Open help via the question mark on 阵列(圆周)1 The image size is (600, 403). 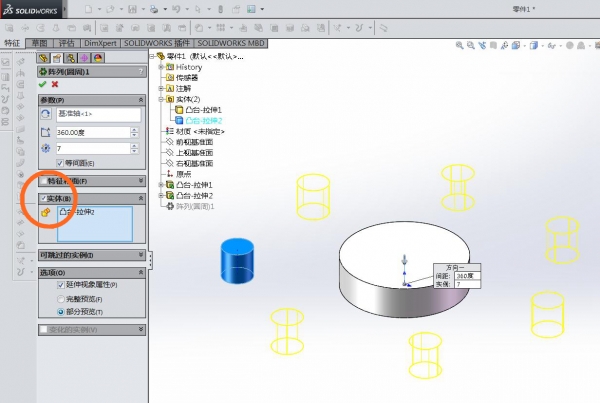[x=141, y=72]
